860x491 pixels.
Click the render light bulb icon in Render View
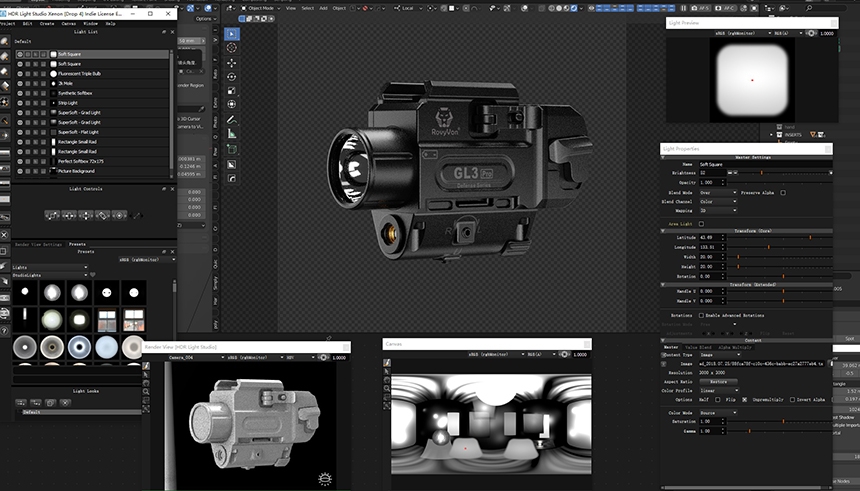click(325, 478)
